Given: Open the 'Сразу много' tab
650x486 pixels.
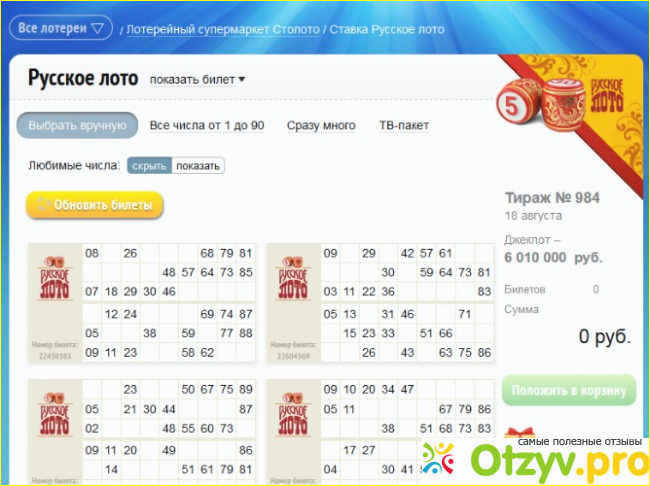Looking at the screenshot, I should [x=321, y=125].
